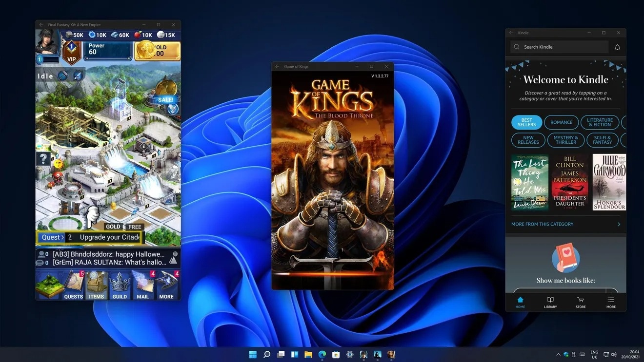Click the Search Kindle input field
Viewport: 644px width, 362px height.
559,47
